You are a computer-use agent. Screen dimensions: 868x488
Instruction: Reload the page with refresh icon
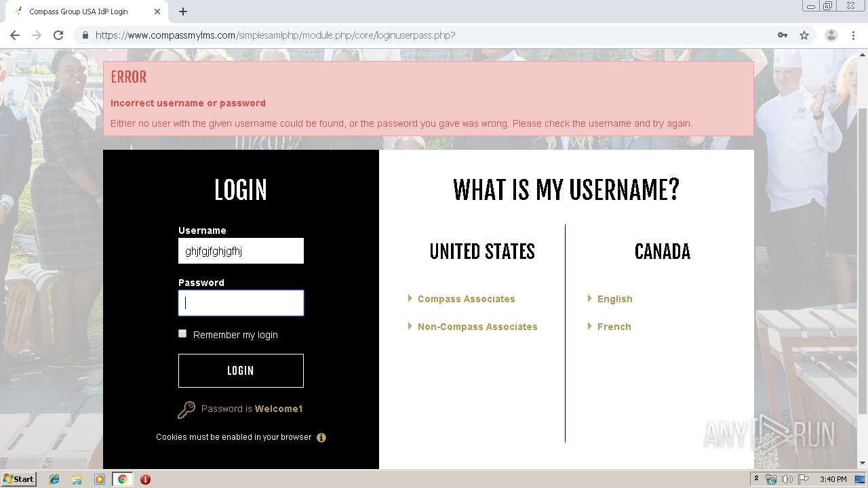click(58, 35)
